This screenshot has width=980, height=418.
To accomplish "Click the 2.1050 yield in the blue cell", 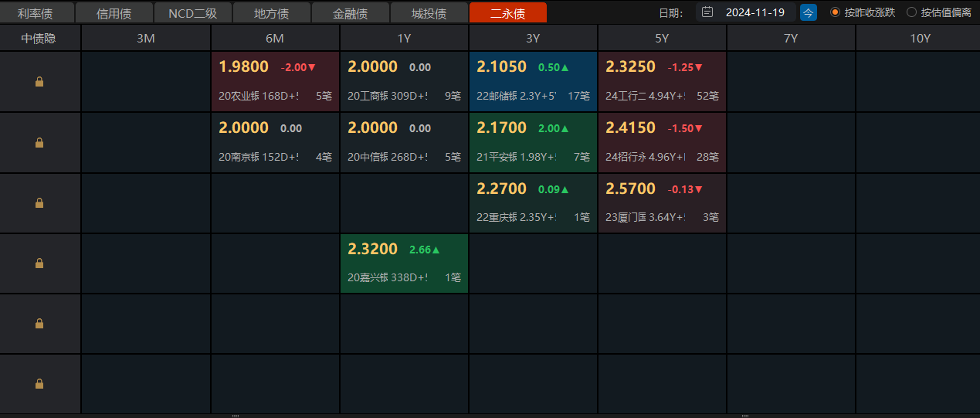I will [502, 67].
